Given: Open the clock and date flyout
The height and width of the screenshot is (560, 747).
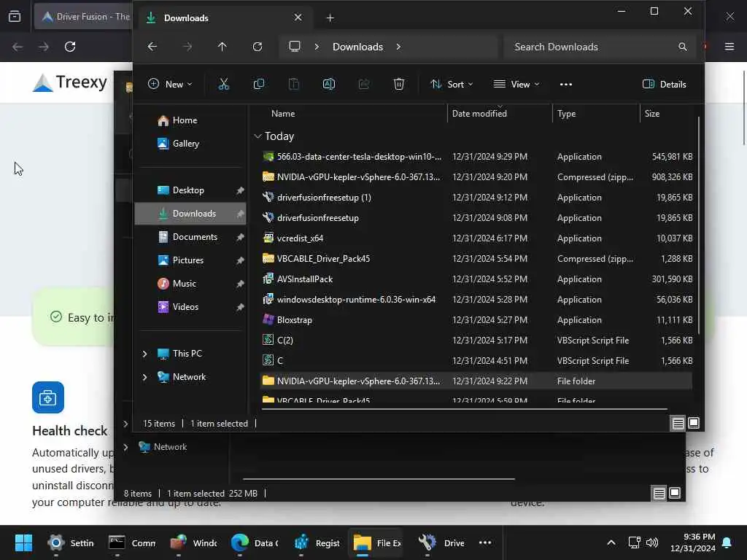Looking at the screenshot, I should pos(693,542).
